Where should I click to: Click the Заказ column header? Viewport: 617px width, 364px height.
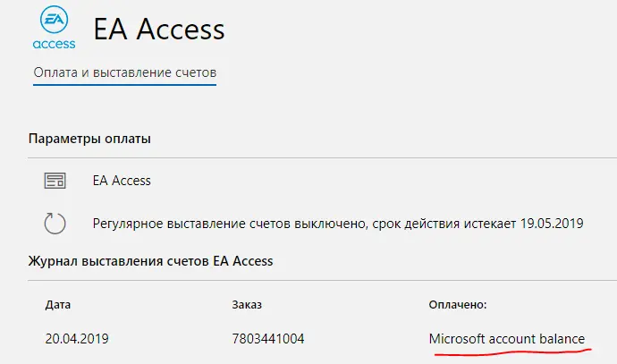tap(247, 305)
